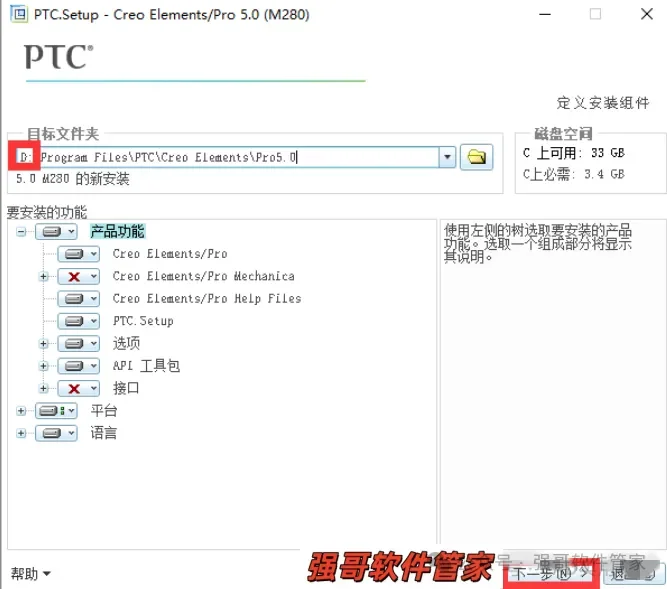The width and height of the screenshot is (667, 589).
Task: Open install state dropdown for Creo Elements/Pro
Action: coord(94,254)
